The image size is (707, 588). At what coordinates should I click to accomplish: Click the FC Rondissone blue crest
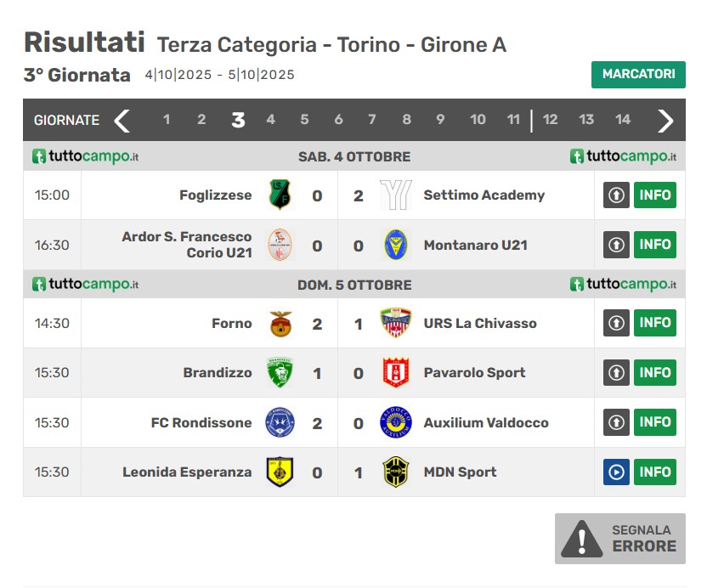tap(280, 422)
